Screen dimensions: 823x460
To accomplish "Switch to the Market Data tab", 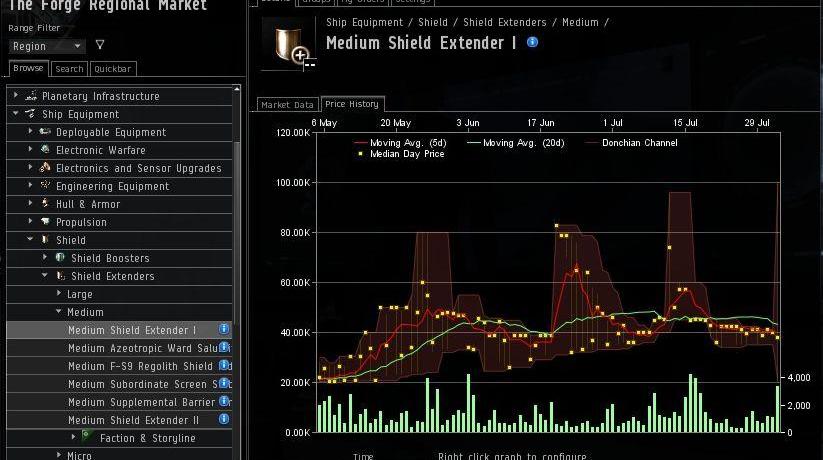I will pos(287,105).
